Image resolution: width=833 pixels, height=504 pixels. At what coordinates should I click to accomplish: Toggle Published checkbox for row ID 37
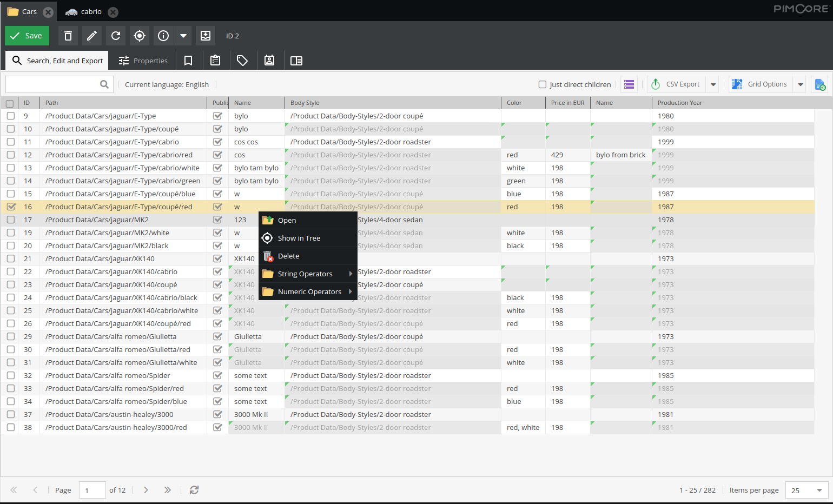click(x=217, y=414)
